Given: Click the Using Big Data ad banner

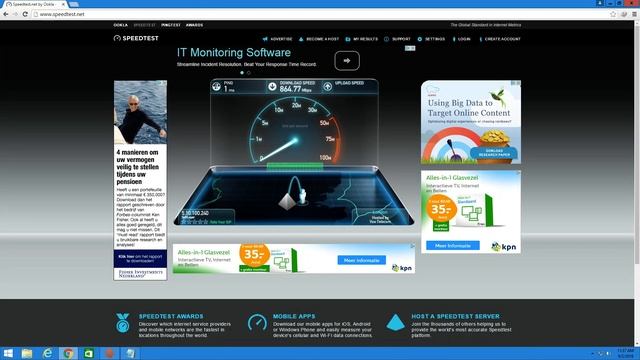Looking at the screenshot, I should (x=471, y=122).
